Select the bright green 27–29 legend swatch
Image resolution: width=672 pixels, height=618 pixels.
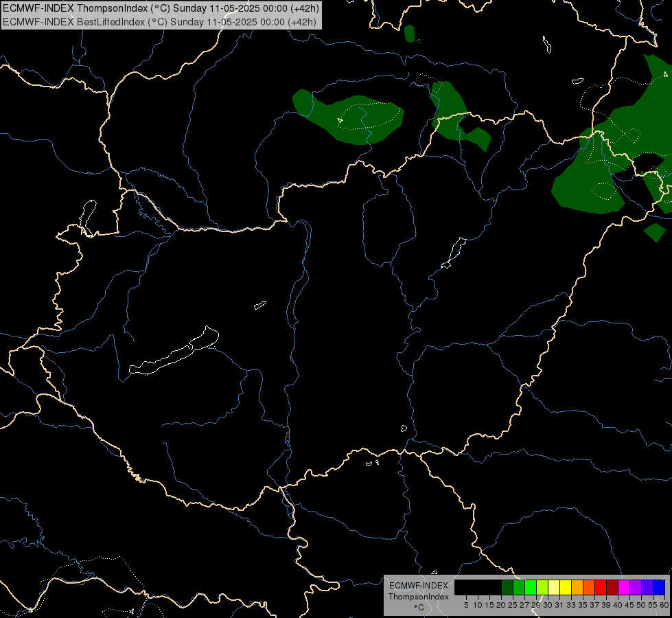point(530,587)
